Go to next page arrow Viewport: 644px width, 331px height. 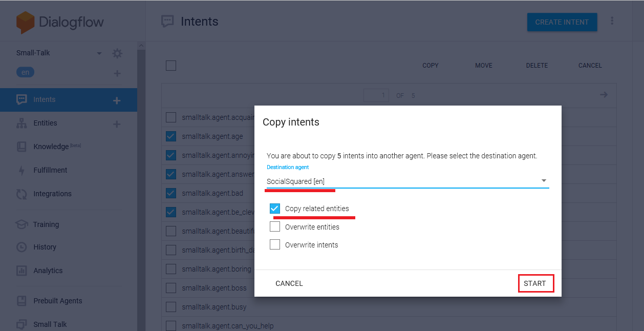(x=604, y=95)
